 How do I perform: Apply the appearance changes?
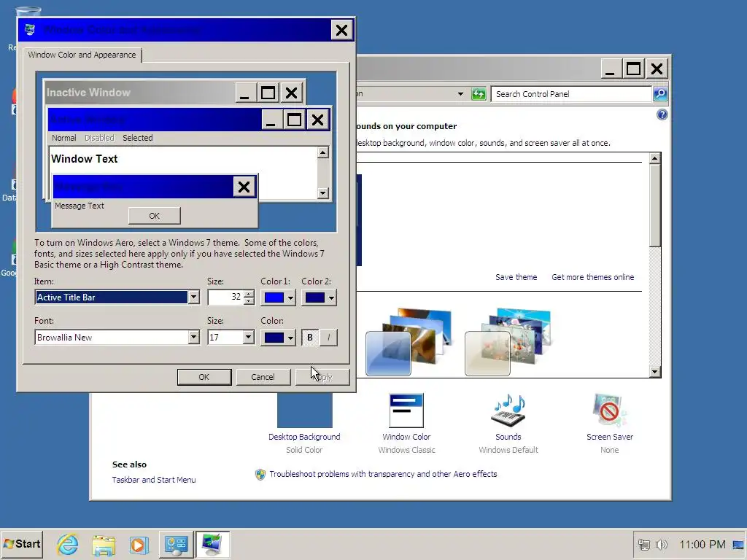pyautogui.click(x=322, y=377)
